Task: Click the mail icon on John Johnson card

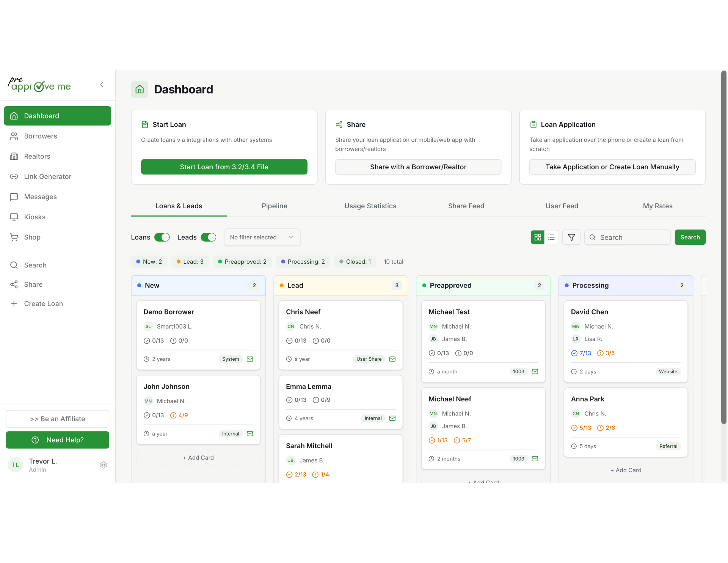Action: [250, 434]
